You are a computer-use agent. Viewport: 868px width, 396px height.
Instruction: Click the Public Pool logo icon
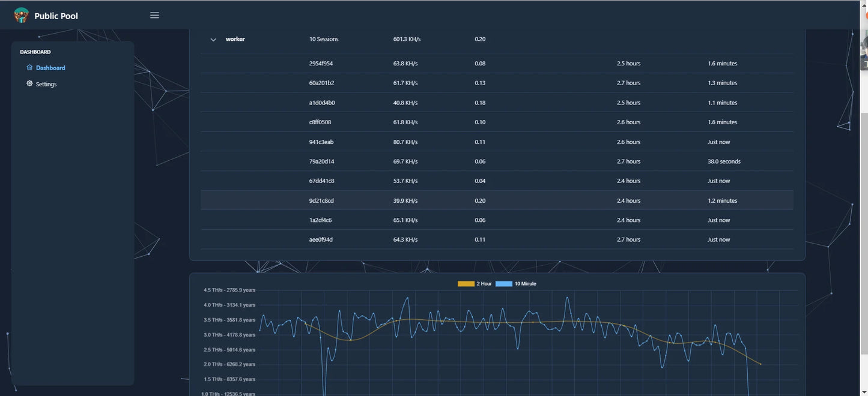pos(21,14)
